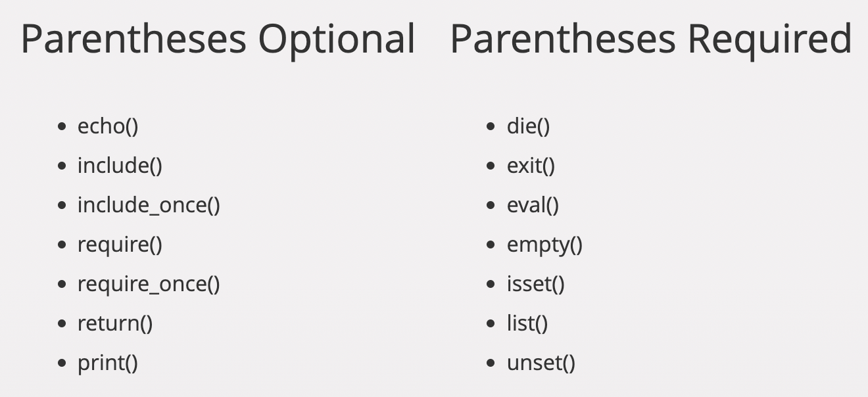This screenshot has height=397, width=868.
Task: Click the print() list item
Action: tap(108, 363)
